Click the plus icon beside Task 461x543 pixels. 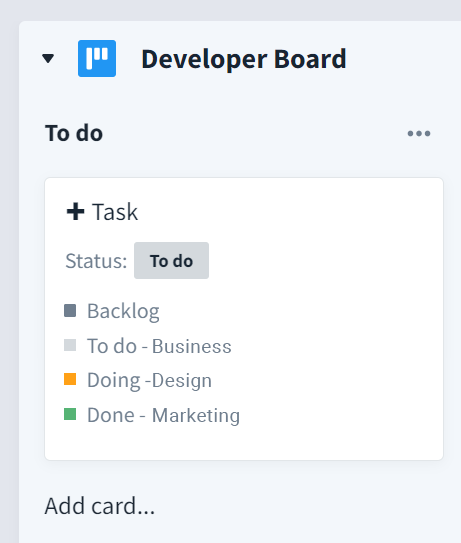click(76, 212)
